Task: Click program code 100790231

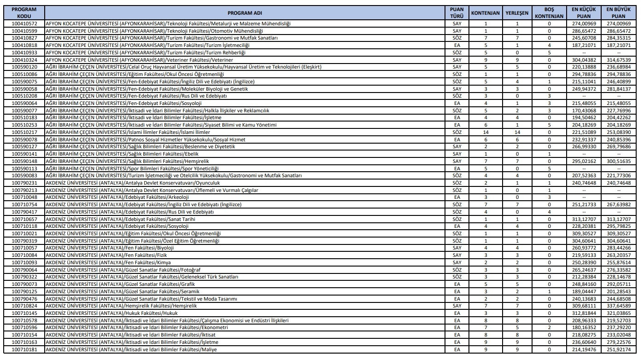Action: pyautogui.click(x=23, y=183)
